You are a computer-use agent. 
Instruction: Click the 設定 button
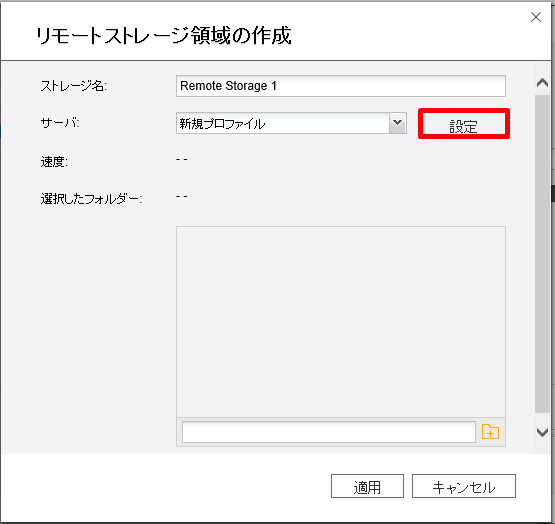464,124
